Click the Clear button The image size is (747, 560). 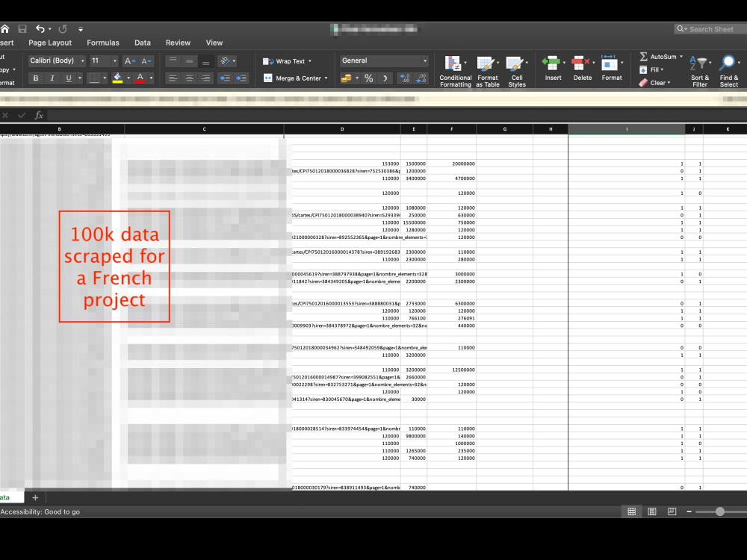pyautogui.click(x=654, y=83)
